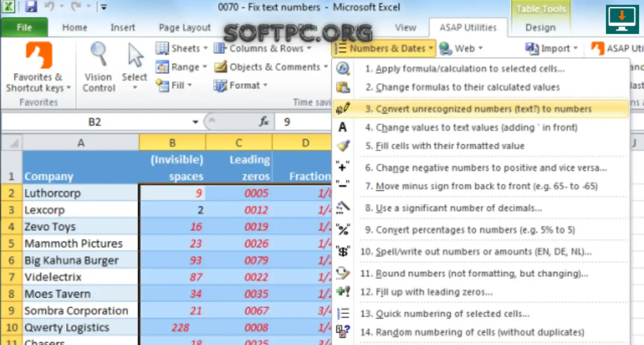The height and width of the screenshot is (345, 644).
Task: Click Round numbers (not formatting, but changing)
Action: (481, 273)
